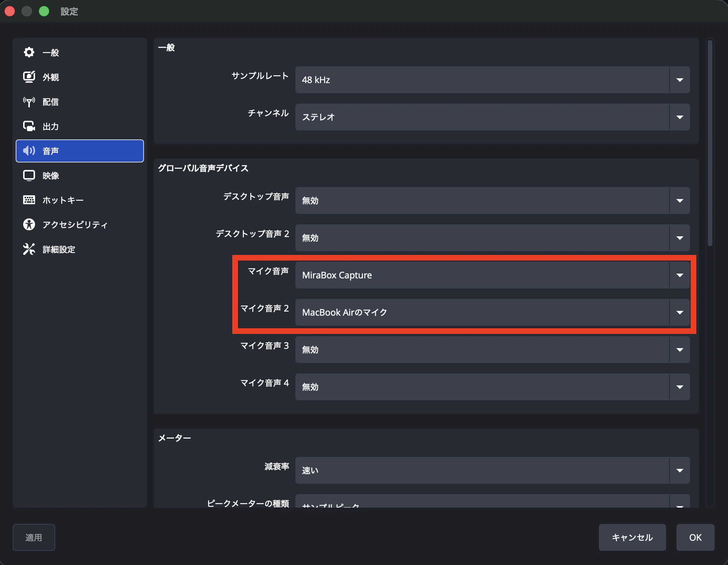Open the 詳細設定 settings category

(x=80, y=249)
